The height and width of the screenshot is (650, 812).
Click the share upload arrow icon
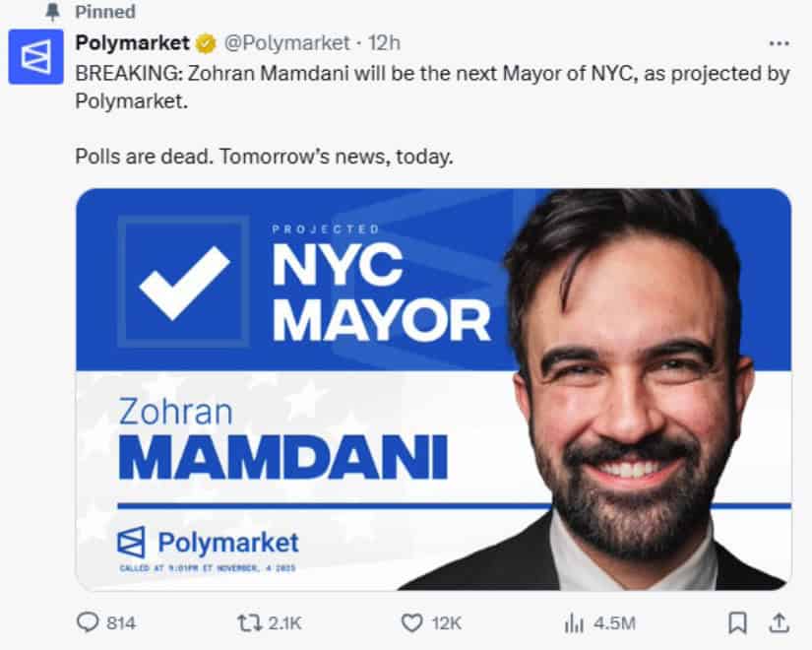tap(778, 622)
